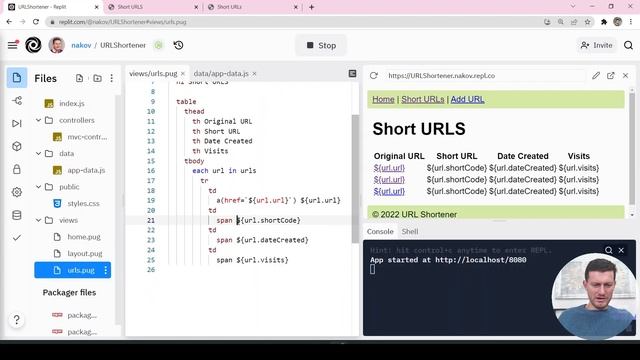This screenshot has height=360, width=640.
Task: Open the Settings gear sidebar icon
Action: 17,192
